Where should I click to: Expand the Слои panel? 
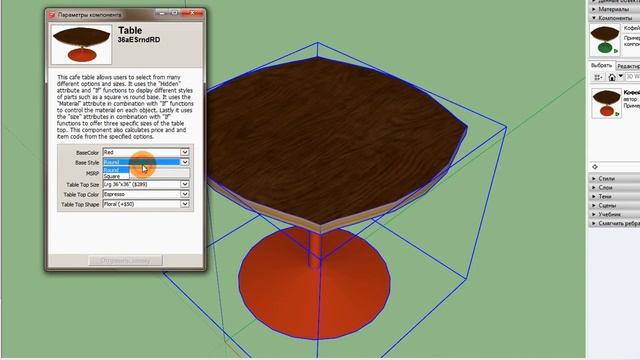(x=613, y=187)
